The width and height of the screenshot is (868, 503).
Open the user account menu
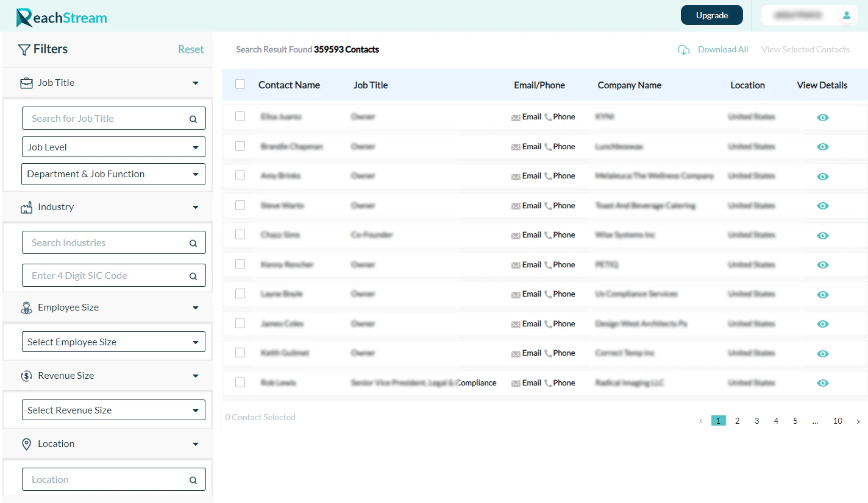point(847,15)
